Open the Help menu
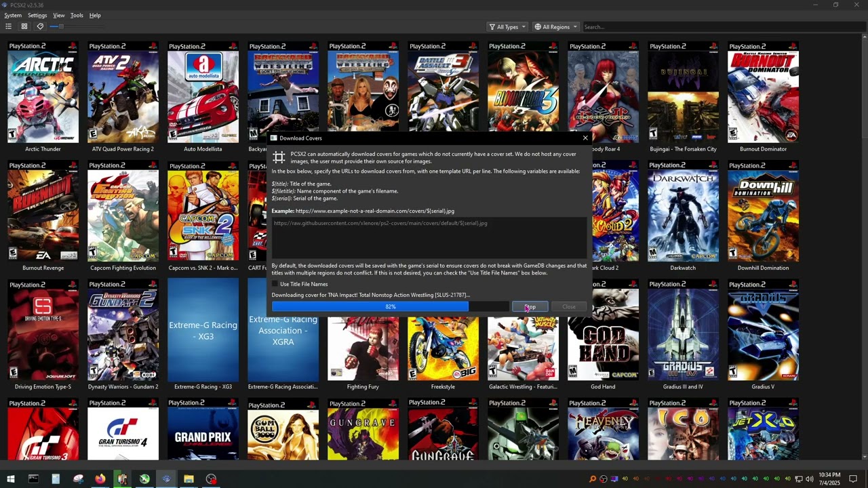The image size is (868, 488). click(95, 15)
